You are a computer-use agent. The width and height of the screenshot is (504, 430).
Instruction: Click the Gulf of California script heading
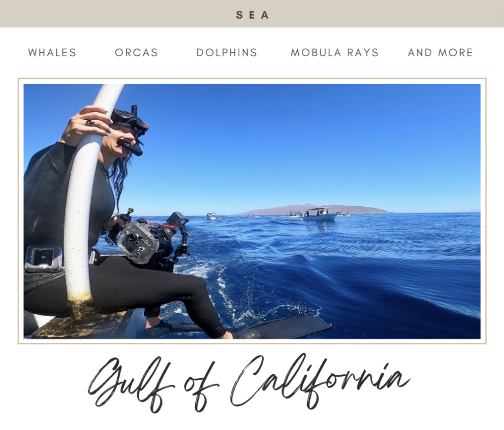pyautogui.click(x=249, y=383)
